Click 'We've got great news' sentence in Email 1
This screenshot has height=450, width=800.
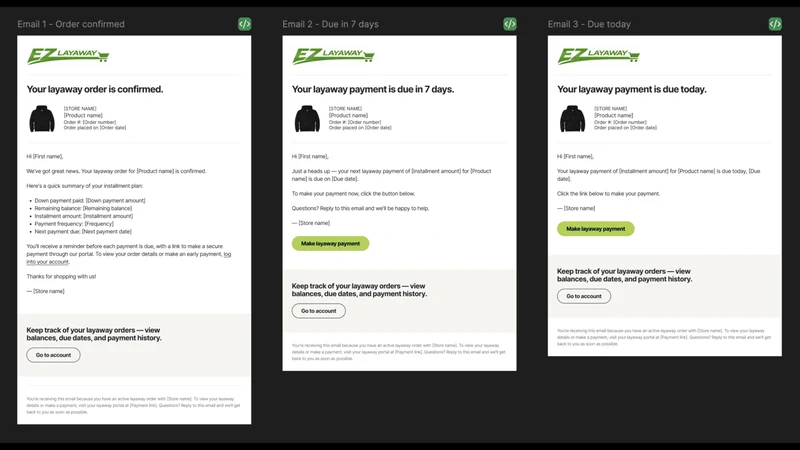(x=116, y=171)
